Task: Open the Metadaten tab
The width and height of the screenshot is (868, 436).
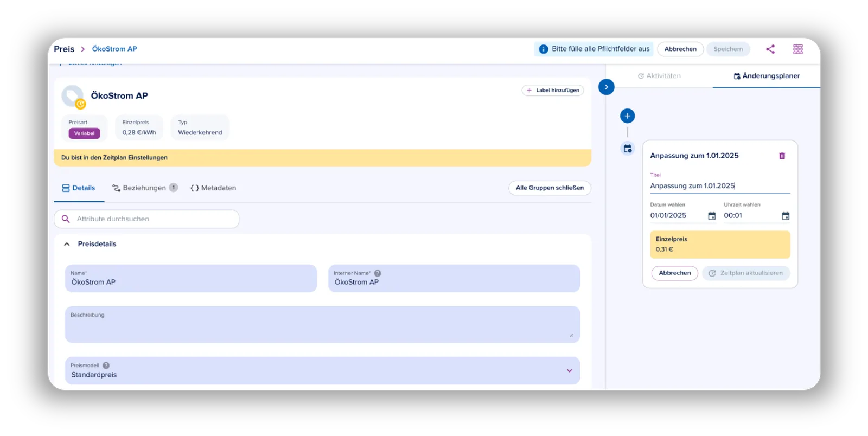Action: [x=213, y=188]
